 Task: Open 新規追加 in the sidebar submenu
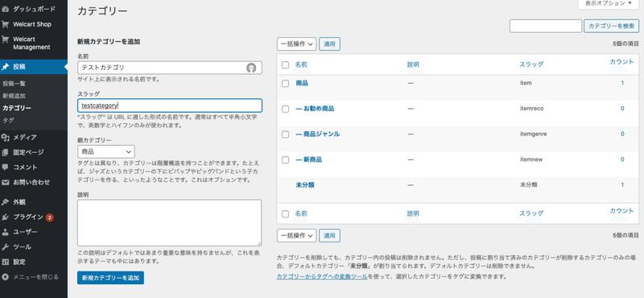click(14, 96)
